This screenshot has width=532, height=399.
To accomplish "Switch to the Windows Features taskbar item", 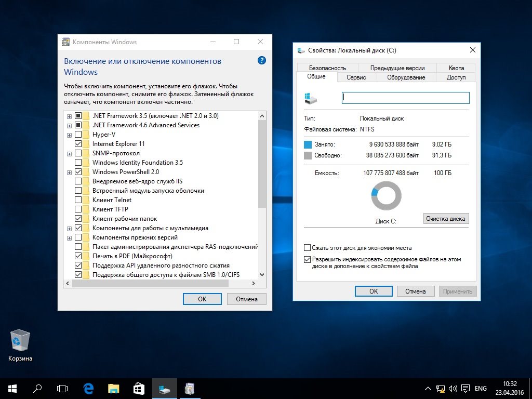I will pyautogui.click(x=189, y=389).
